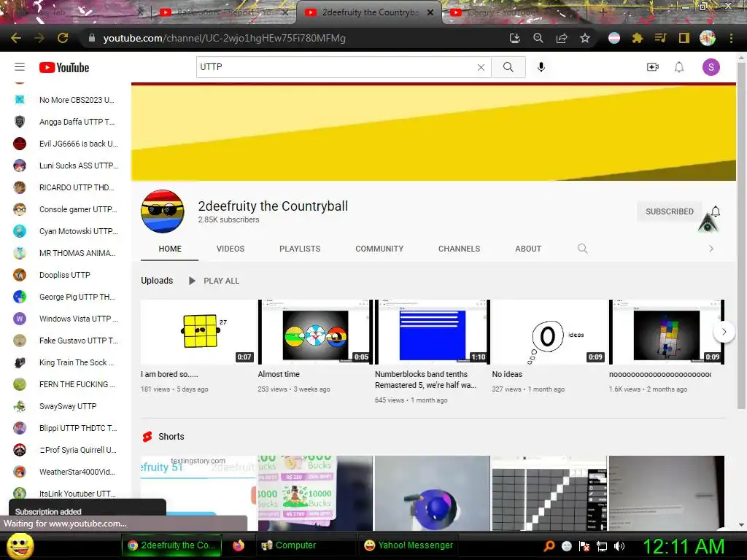Open the Windows Vista UTTP subscription

pos(65,319)
